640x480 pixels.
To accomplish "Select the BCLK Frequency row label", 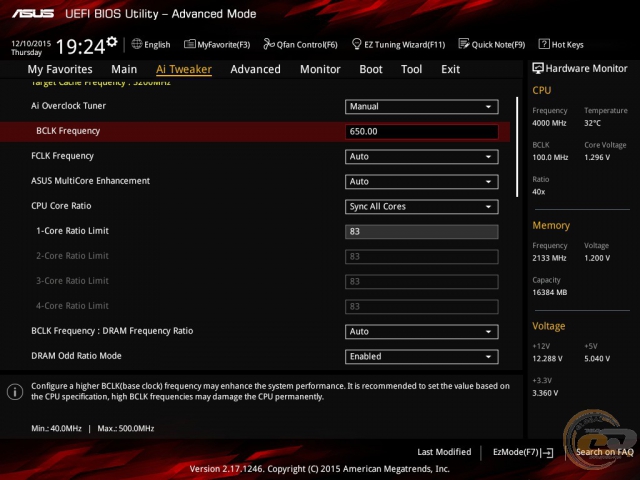I will coord(68,131).
